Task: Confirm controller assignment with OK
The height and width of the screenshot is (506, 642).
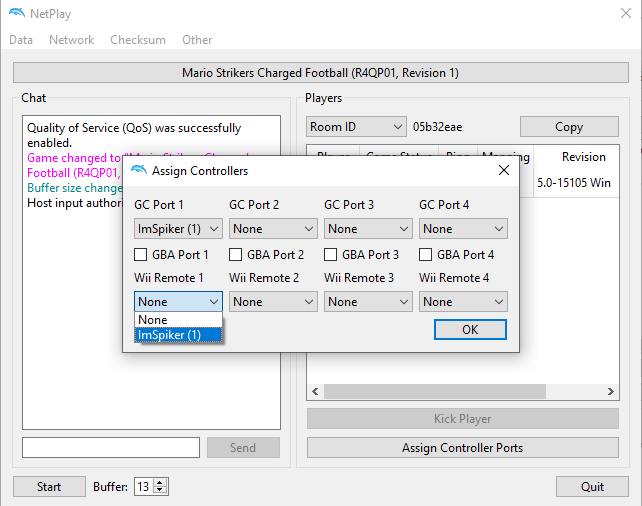Action: [x=470, y=330]
